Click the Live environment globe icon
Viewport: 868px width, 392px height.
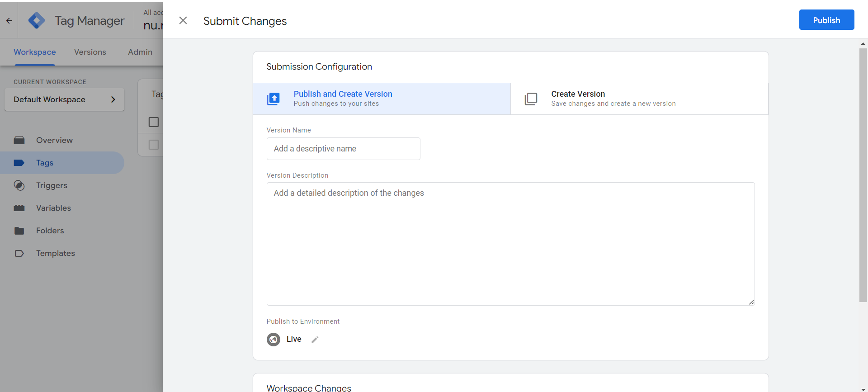coord(274,339)
